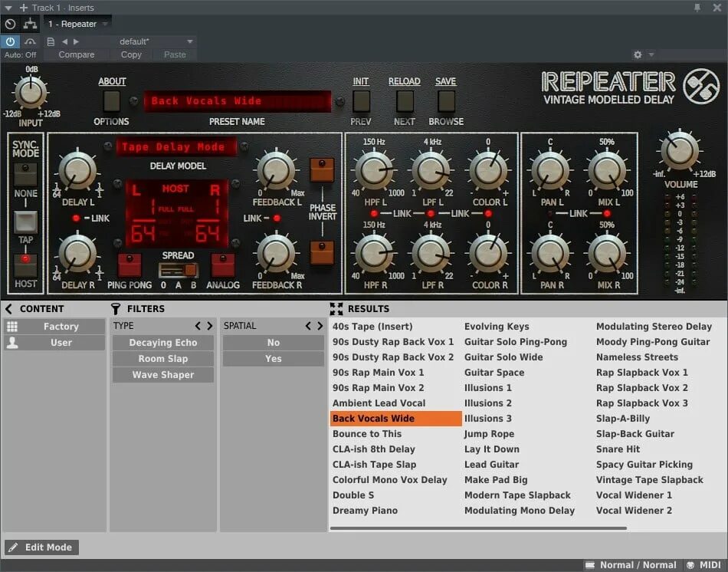Click the Repeater logo emblem
Viewport: 728px width, 572px height.
(701, 86)
